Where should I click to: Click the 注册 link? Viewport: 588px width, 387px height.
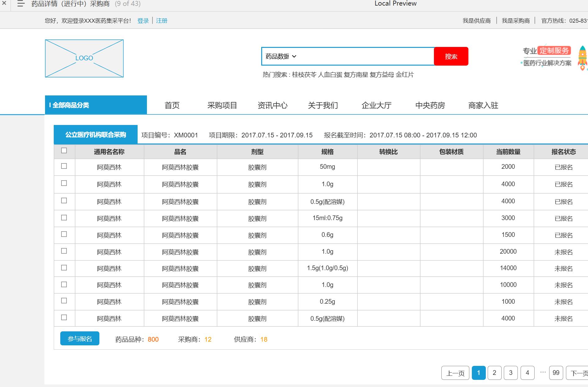162,21
